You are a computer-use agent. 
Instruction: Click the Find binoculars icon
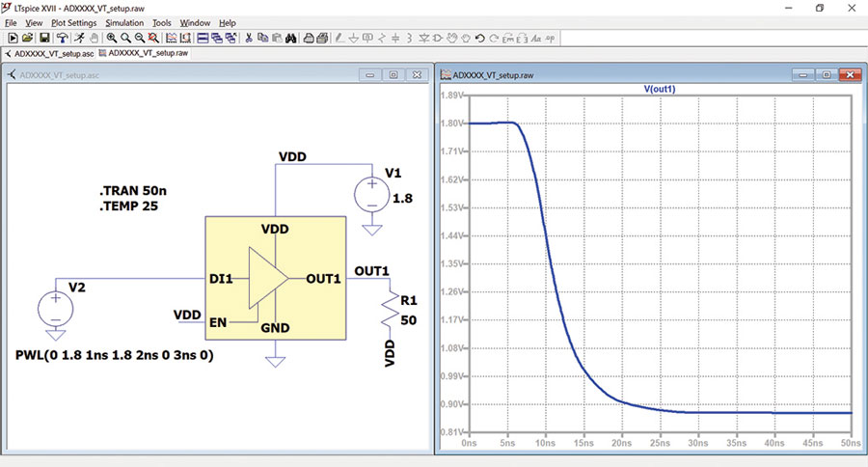click(x=291, y=38)
